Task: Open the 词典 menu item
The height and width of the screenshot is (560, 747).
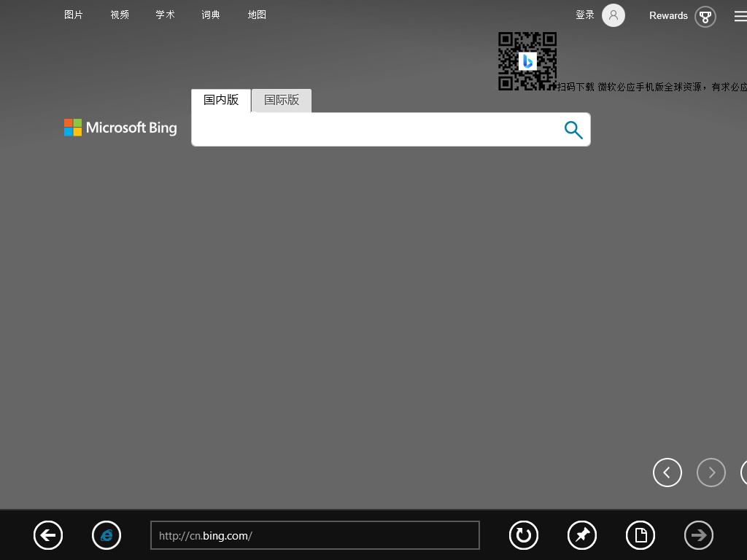Action: tap(211, 15)
